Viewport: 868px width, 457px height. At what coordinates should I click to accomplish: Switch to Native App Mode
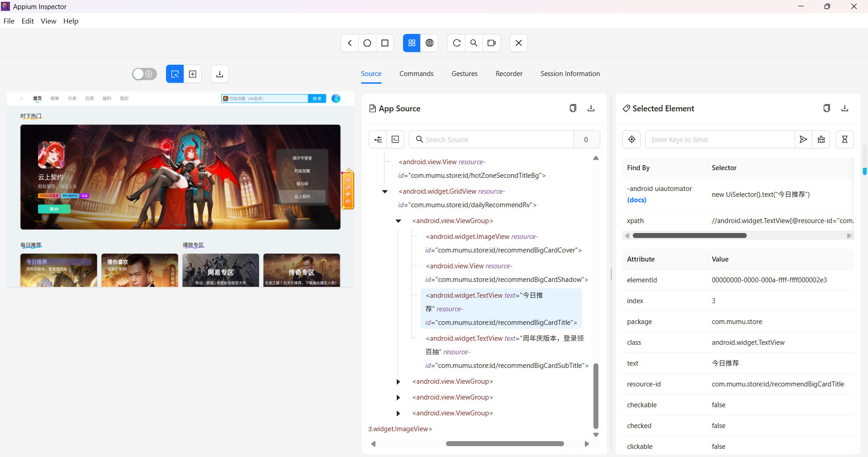pyautogui.click(x=412, y=43)
